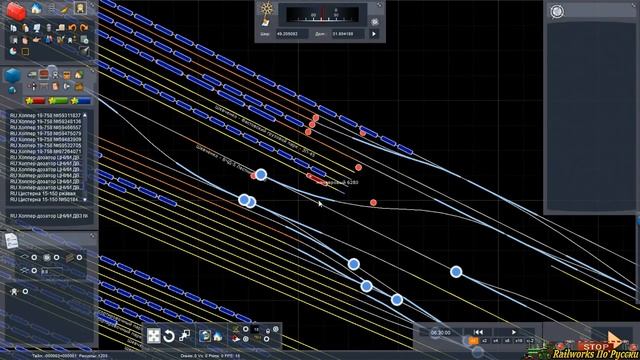Click the small blue cube arrow icon
640x360 pixels.
12,90
